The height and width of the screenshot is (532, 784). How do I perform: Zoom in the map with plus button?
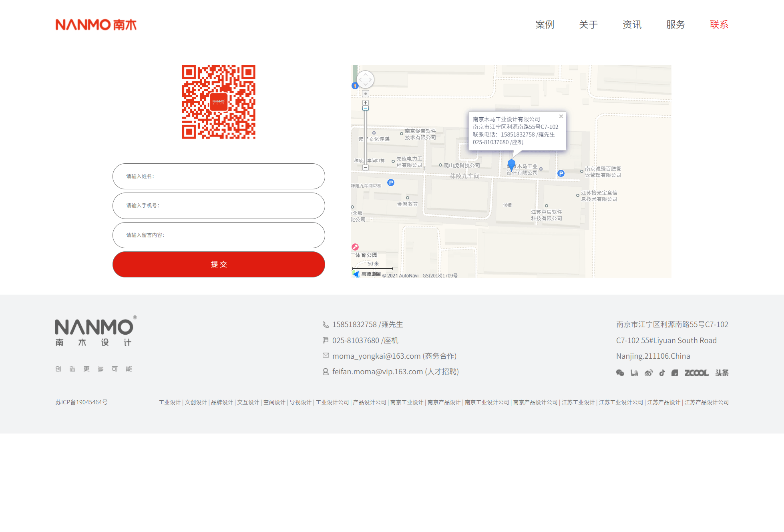pyautogui.click(x=366, y=103)
